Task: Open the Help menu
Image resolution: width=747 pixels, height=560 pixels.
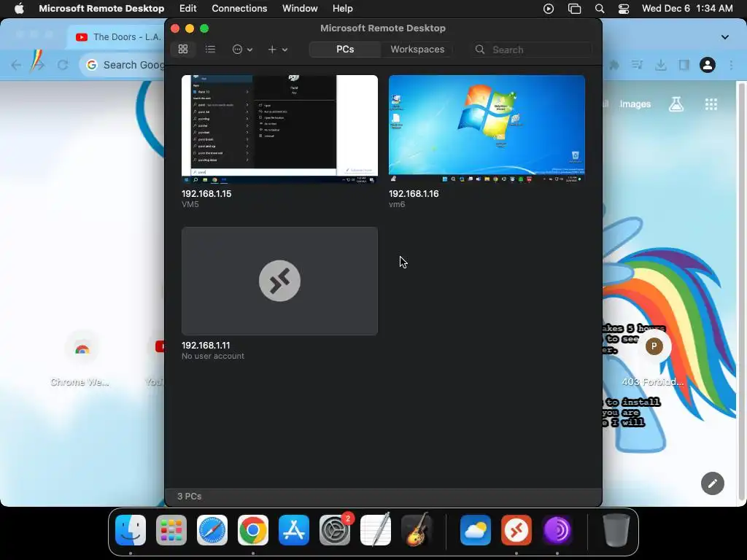Action: [x=343, y=9]
